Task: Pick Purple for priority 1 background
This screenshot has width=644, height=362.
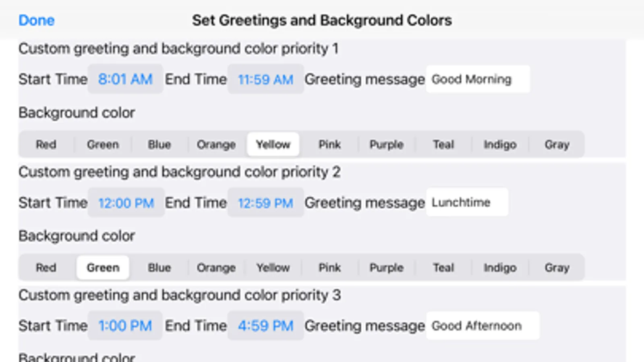Action: pyautogui.click(x=386, y=144)
